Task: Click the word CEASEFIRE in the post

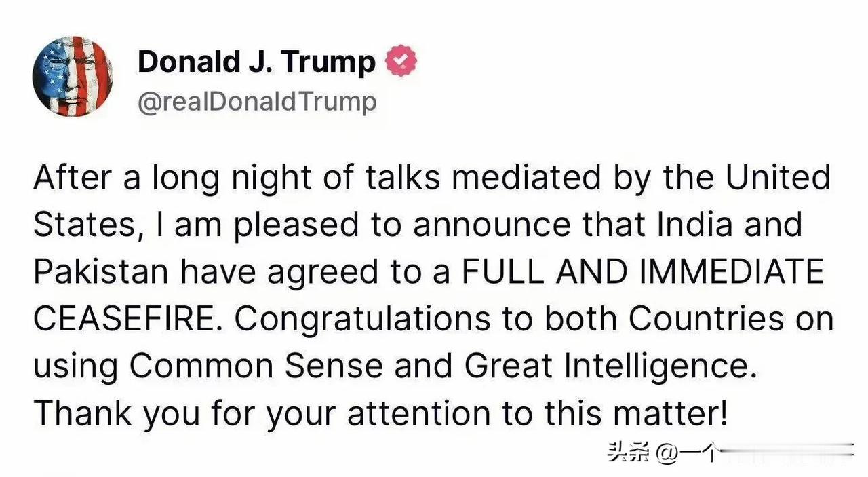Action: (x=128, y=319)
